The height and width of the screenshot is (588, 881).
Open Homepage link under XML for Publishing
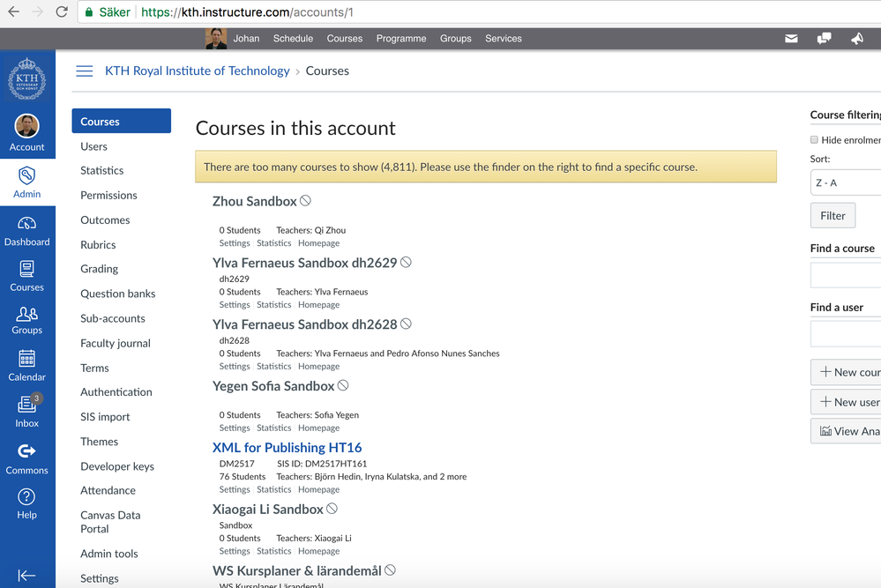[318, 490]
